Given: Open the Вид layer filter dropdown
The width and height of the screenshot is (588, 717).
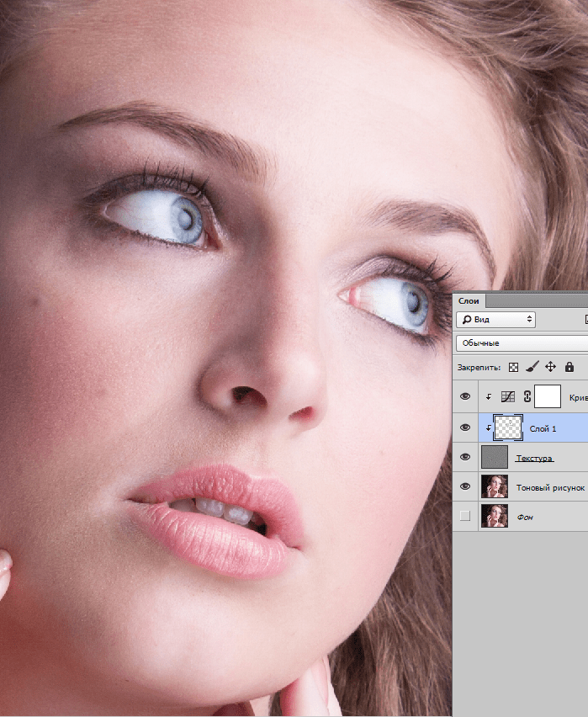Looking at the screenshot, I should pos(495,320).
